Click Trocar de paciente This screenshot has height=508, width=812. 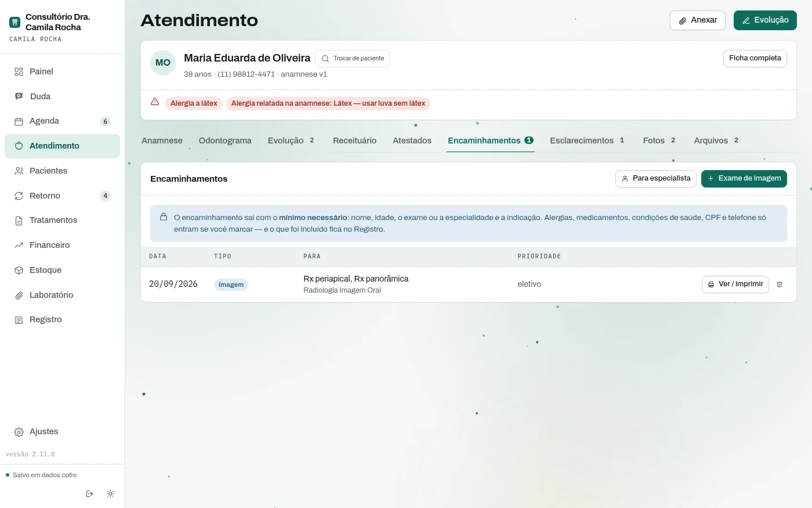pos(353,59)
